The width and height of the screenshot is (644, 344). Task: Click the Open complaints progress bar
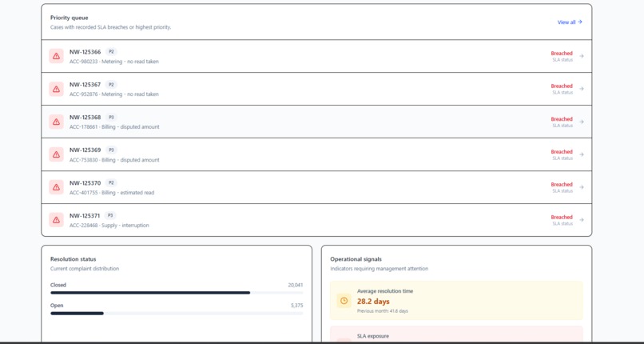(177, 313)
